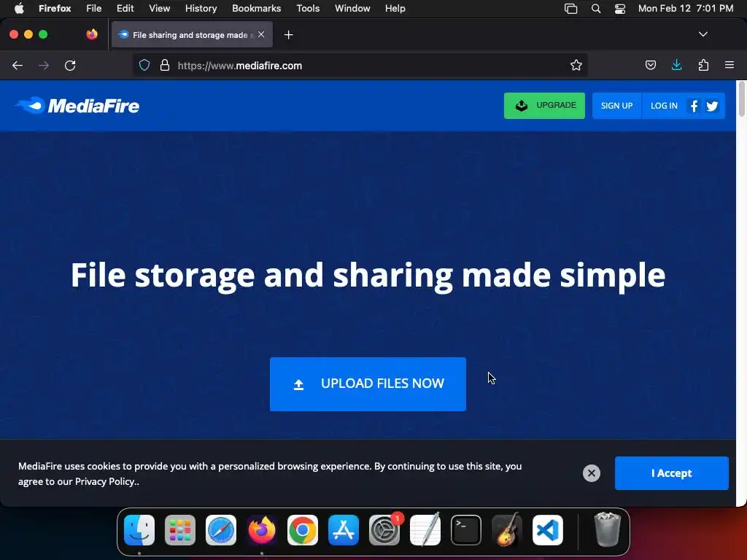Screen dimensions: 747x560
Task: Go back with browser back arrow
Action: pos(18,65)
